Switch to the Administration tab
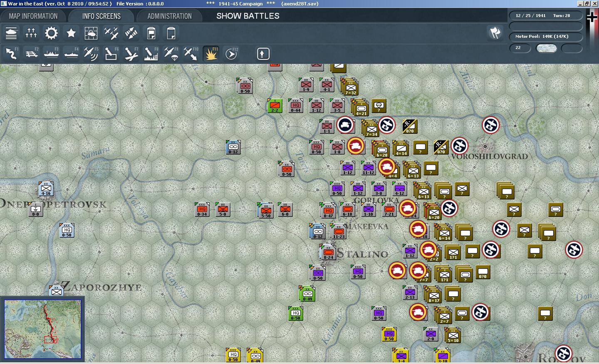Viewport: 599px width, 364px height. 169,16
